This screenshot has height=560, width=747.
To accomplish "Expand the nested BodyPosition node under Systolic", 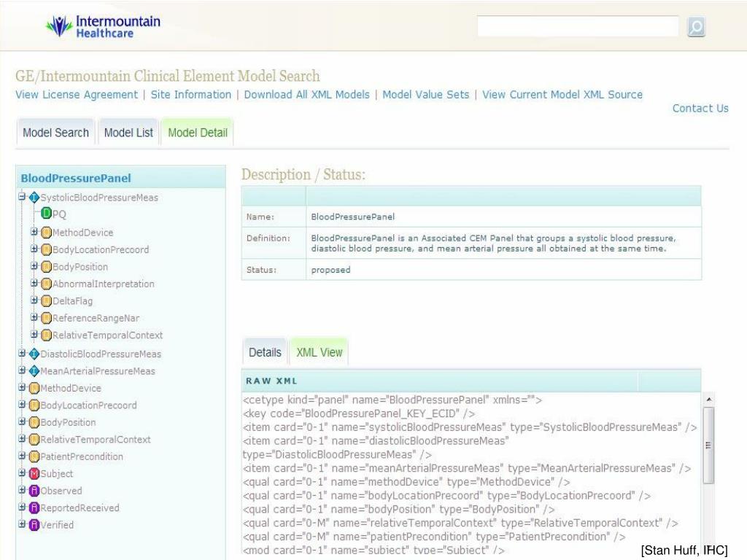I will [x=34, y=265].
